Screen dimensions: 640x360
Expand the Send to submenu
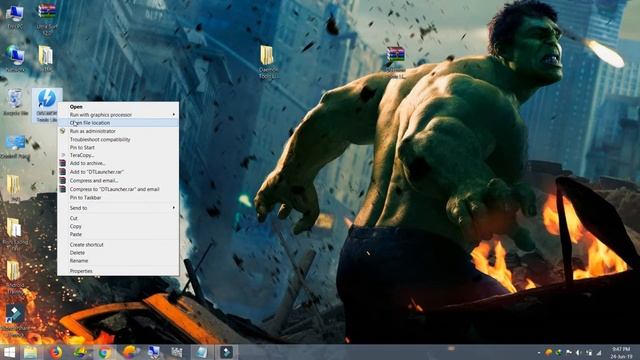118,208
